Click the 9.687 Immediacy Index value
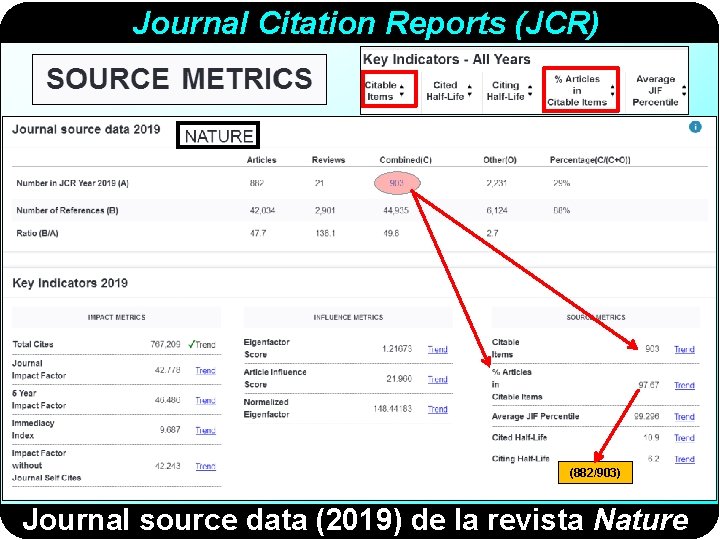Image resolution: width=720 pixels, height=540 pixels. tap(170, 430)
